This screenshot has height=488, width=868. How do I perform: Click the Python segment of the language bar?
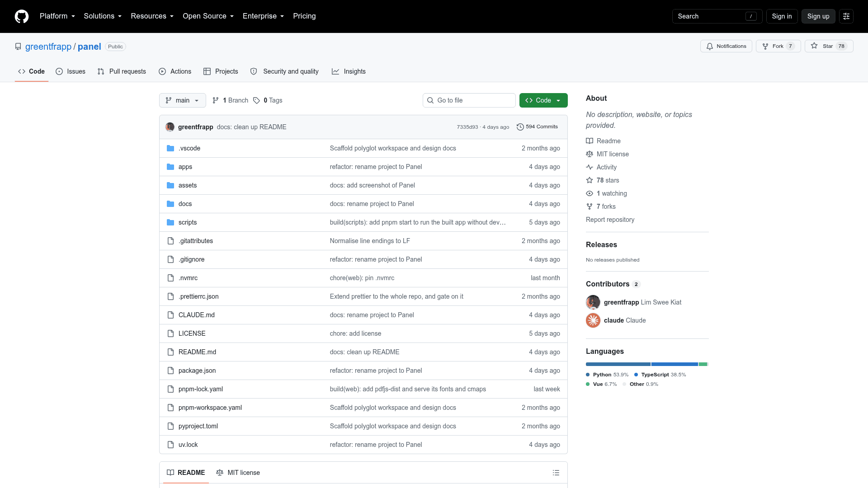[618, 364]
